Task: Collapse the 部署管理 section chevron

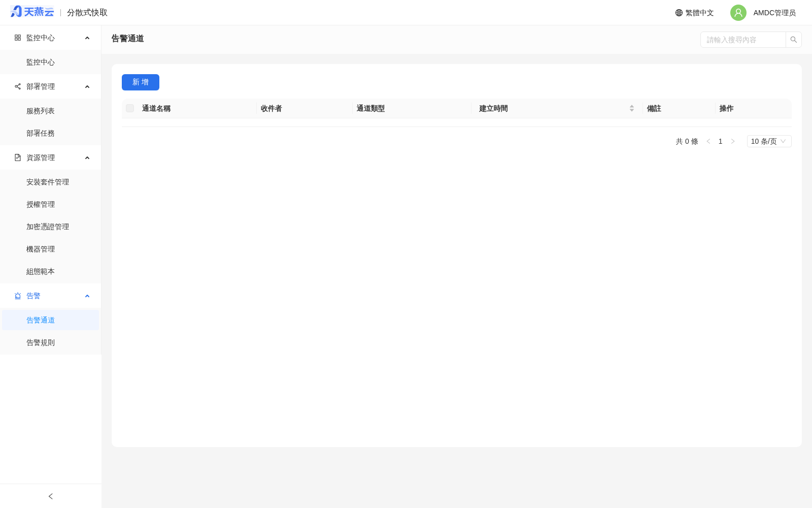Action: tap(87, 86)
